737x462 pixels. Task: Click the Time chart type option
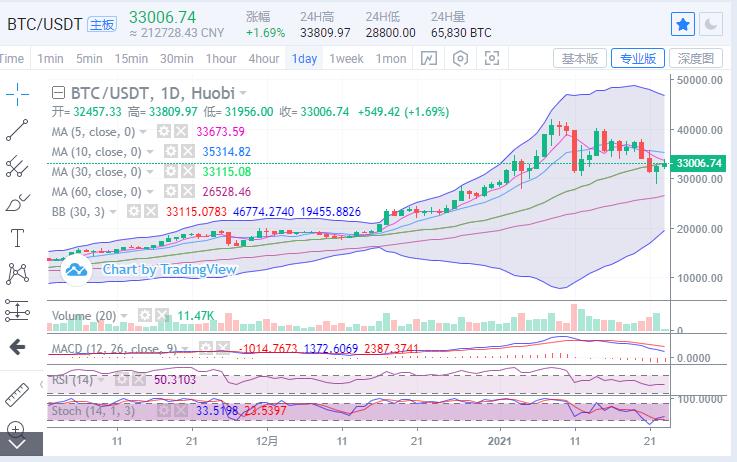[12, 59]
